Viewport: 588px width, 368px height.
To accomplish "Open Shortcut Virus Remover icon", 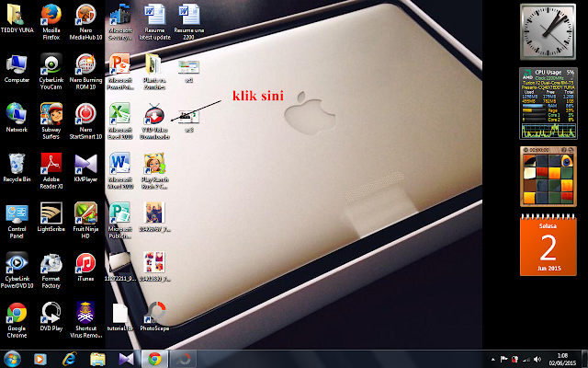I will pos(85,320).
